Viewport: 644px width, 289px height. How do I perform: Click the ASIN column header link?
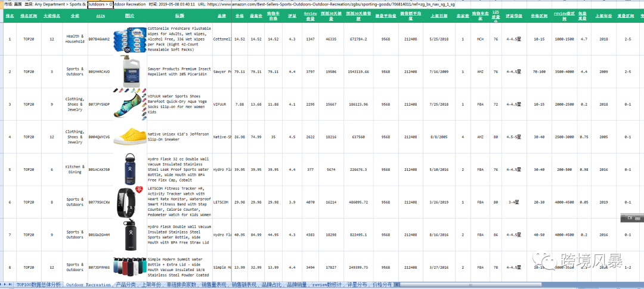100,16
